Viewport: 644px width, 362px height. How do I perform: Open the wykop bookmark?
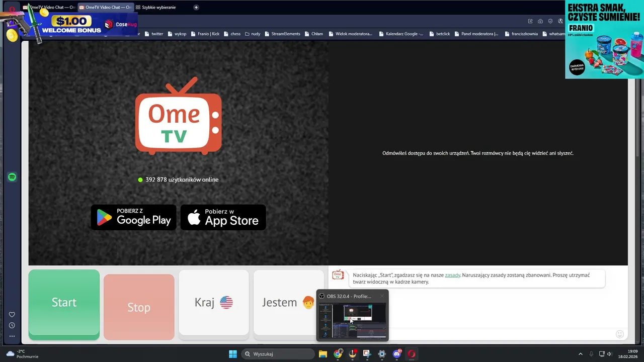coord(177,34)
